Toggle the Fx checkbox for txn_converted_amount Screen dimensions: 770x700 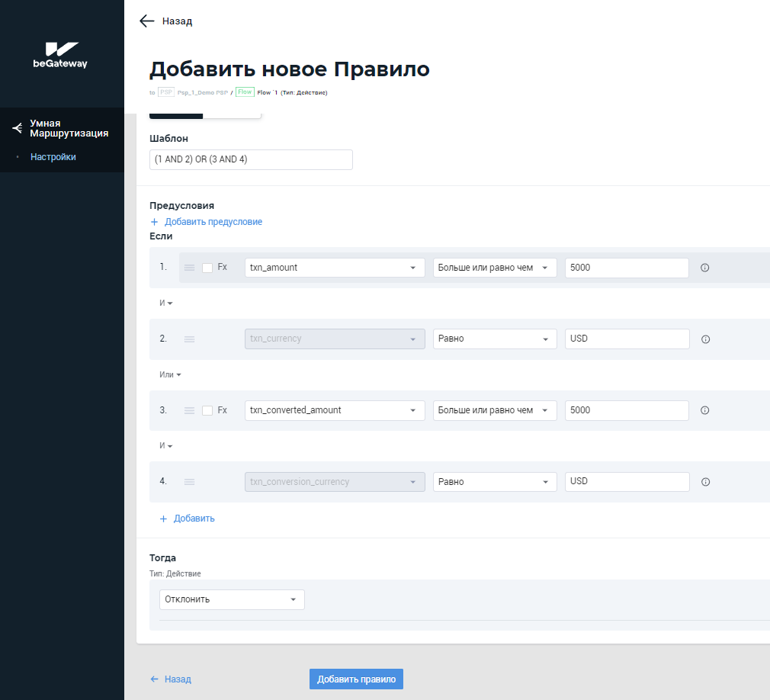click(x=207, y=410)
